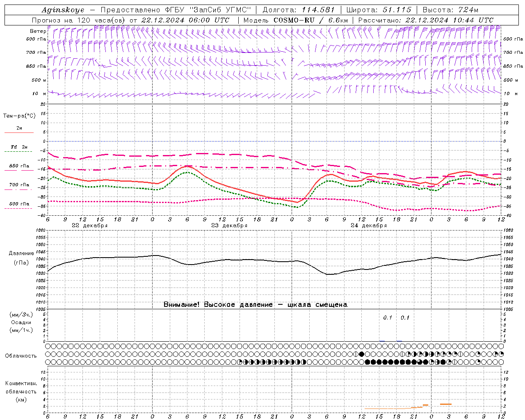This screenshot has width=525, height=420.
Task: Click the left temperature axis value -40
Action: click(42, 216)
